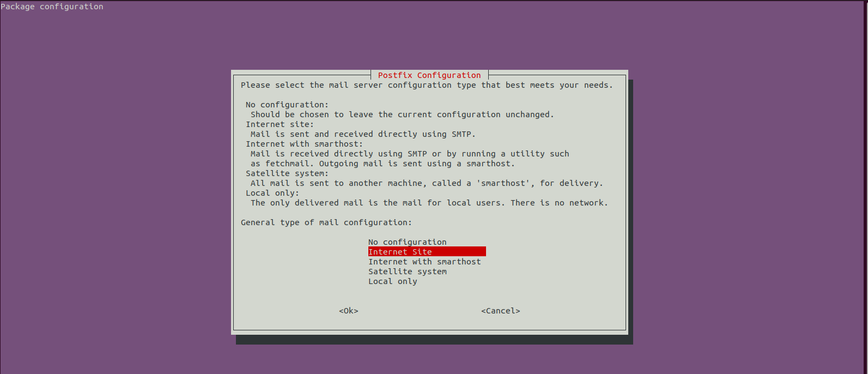868x374 pixels.
Task: Choose "Local only" in the options list
Action: point(393,281)
